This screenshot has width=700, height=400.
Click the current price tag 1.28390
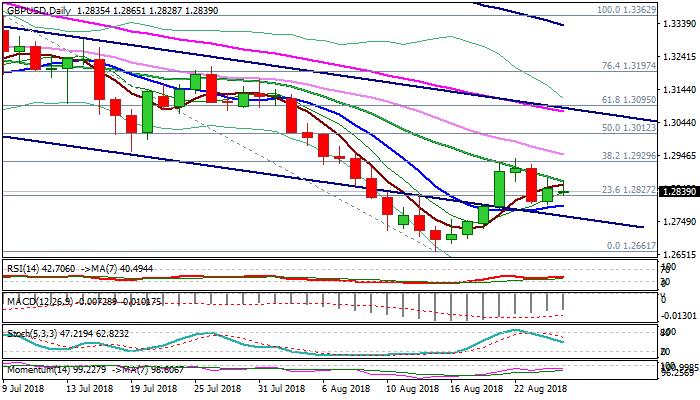[x=672, y=192]
